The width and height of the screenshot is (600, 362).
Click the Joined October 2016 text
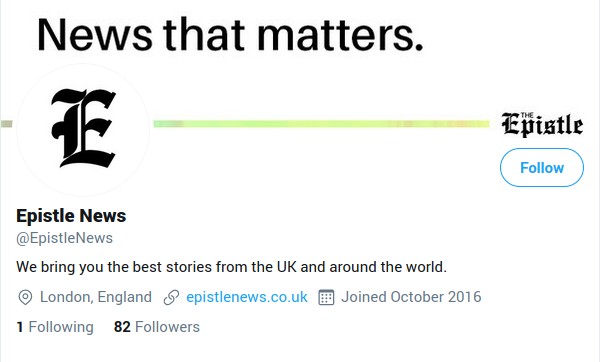coord(411,297)
